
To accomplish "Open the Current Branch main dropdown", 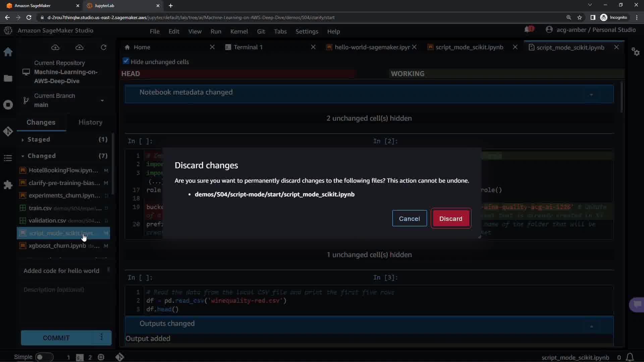I will click(x=102, y=101).
